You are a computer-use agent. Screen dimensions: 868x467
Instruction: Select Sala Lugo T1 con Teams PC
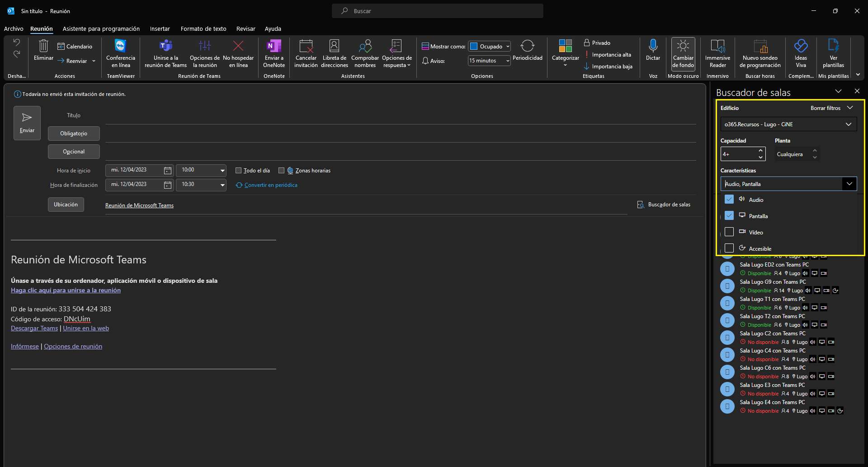[x=789, y=303]
